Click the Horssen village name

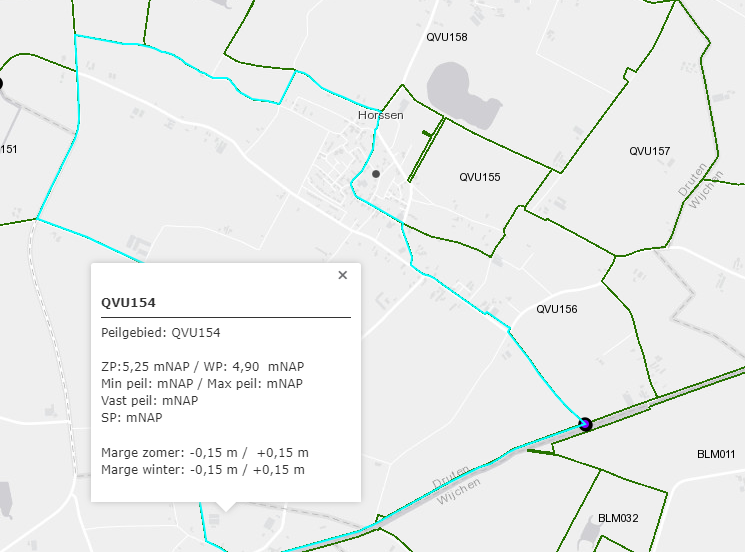[x=381, y=115]
